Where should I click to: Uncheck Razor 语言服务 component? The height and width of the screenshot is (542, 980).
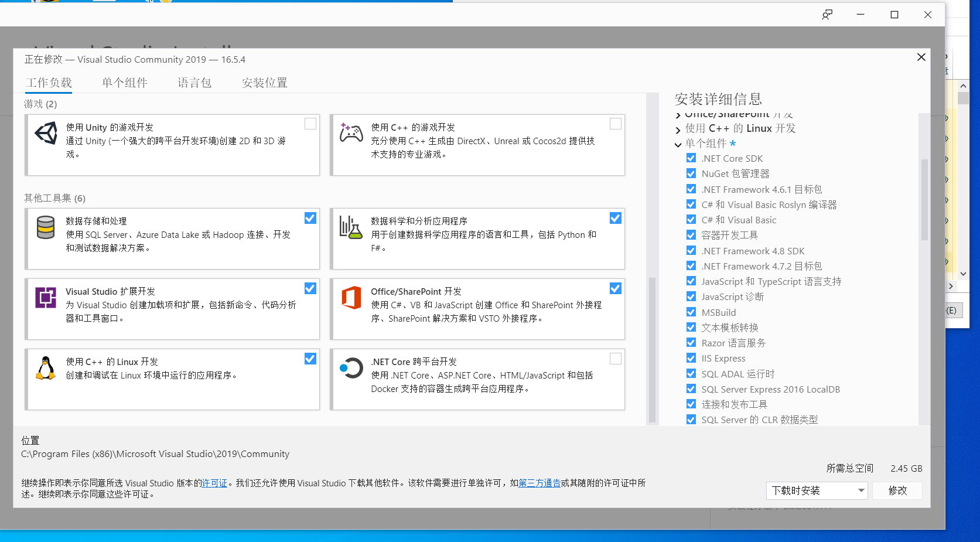pyautogui.click(x=691, y=342)
